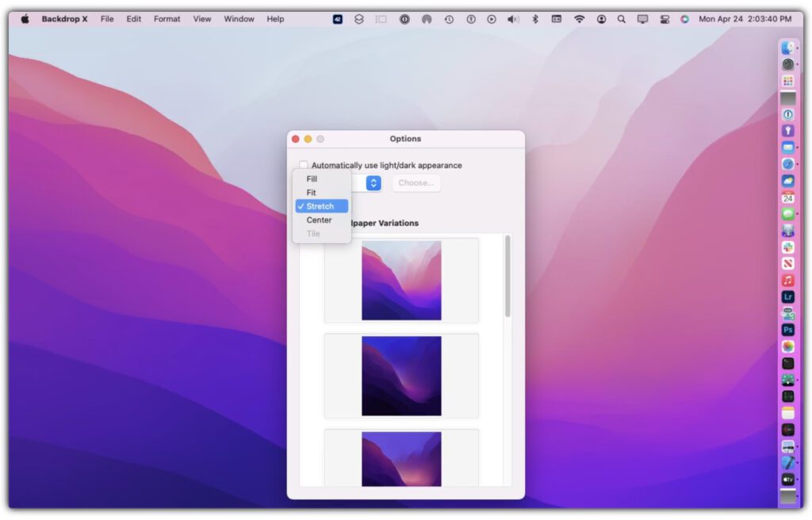This screenshot has width=812, height=520.
Task: Click the Wi-Fi status icon
Action: 579,19
